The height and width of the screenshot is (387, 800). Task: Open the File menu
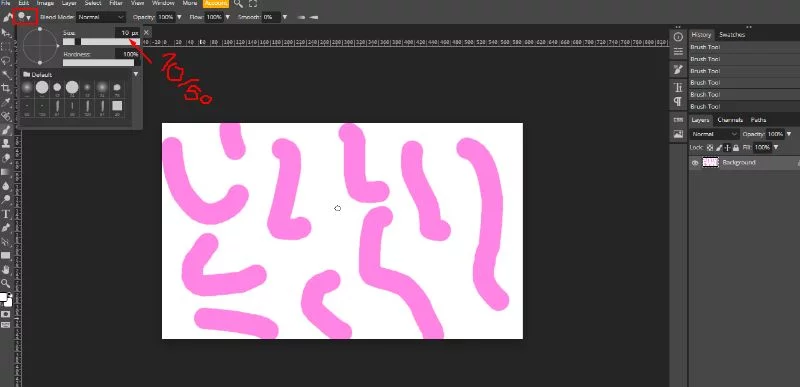tap(6, 3)
